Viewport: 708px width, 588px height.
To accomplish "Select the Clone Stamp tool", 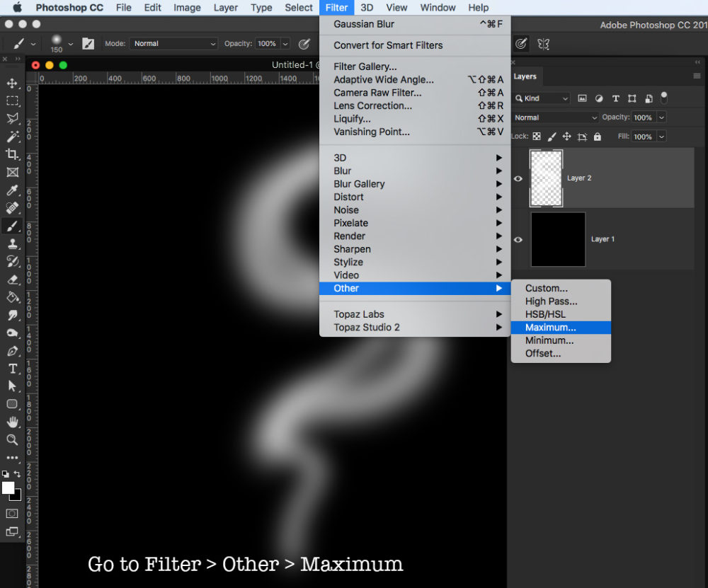I will 12,243.
